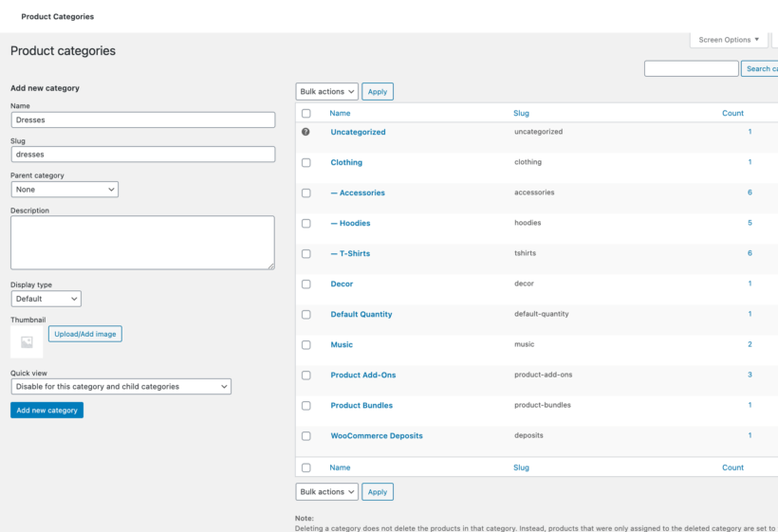Open the Parent category dropdown
The image size is (778, 532).
(x=65, y=190)
